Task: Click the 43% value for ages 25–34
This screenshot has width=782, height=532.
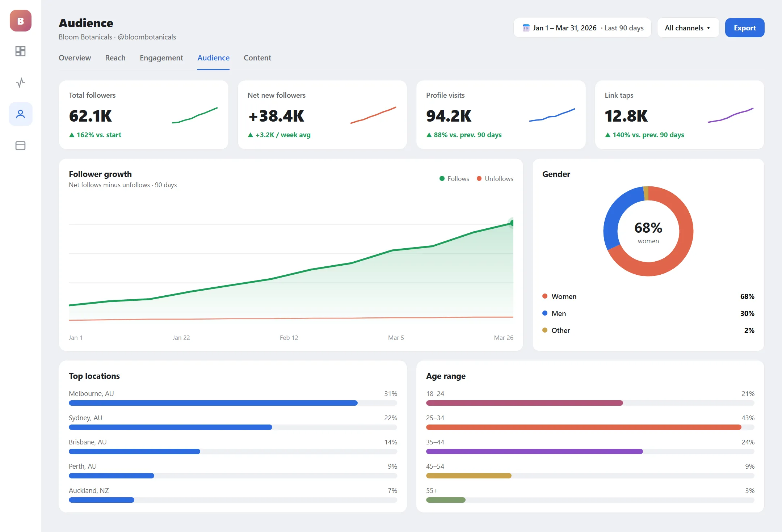Action: (748, 418)
